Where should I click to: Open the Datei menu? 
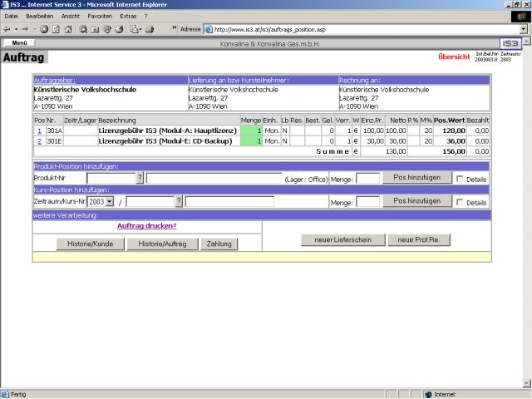click(x=11, y=17)
